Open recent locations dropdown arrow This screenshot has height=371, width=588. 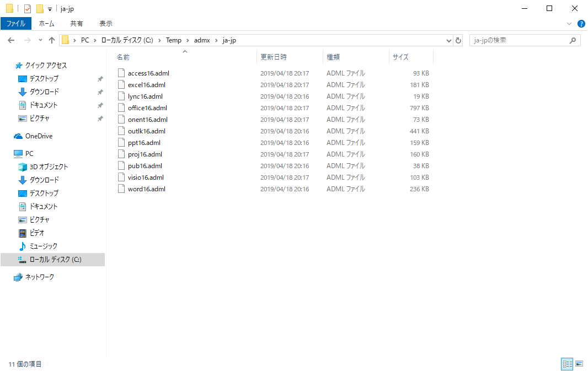[40, 40]
